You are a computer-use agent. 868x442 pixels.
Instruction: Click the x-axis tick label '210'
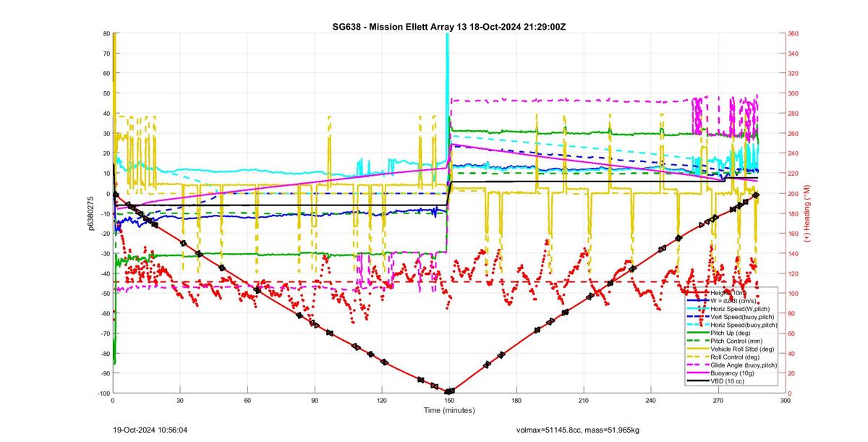click(584, 400)
